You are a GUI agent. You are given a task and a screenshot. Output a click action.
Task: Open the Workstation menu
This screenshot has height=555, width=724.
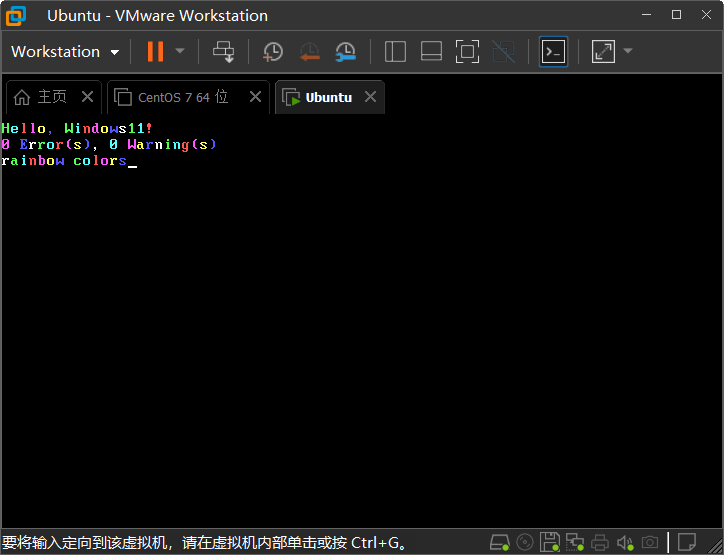pos(65,51)
